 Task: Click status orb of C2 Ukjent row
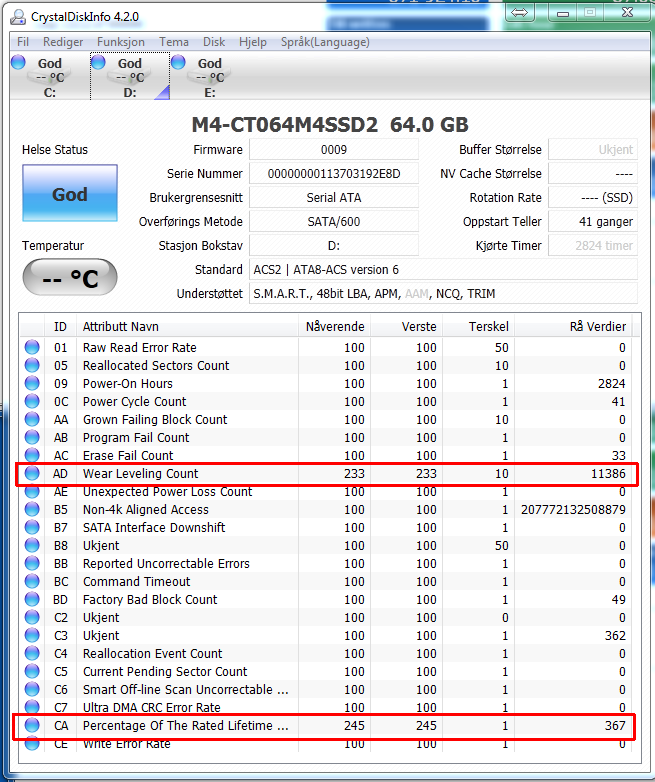pos(32,617)
